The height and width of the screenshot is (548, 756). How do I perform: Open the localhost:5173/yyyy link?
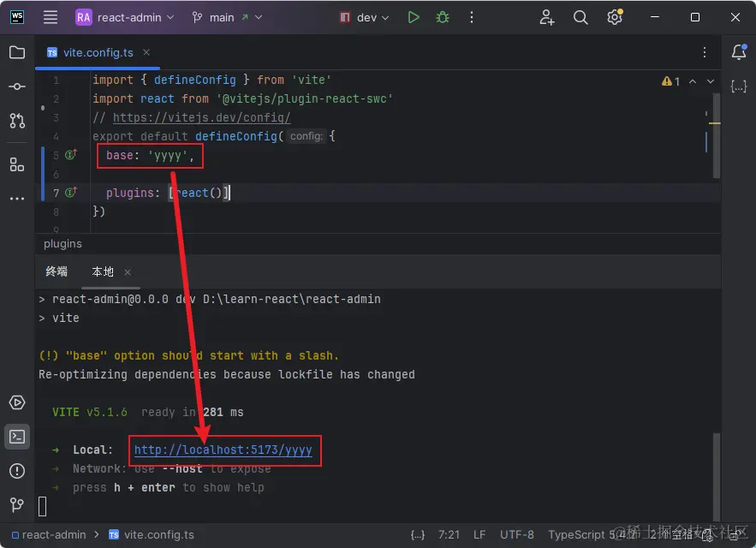point(223,450)
